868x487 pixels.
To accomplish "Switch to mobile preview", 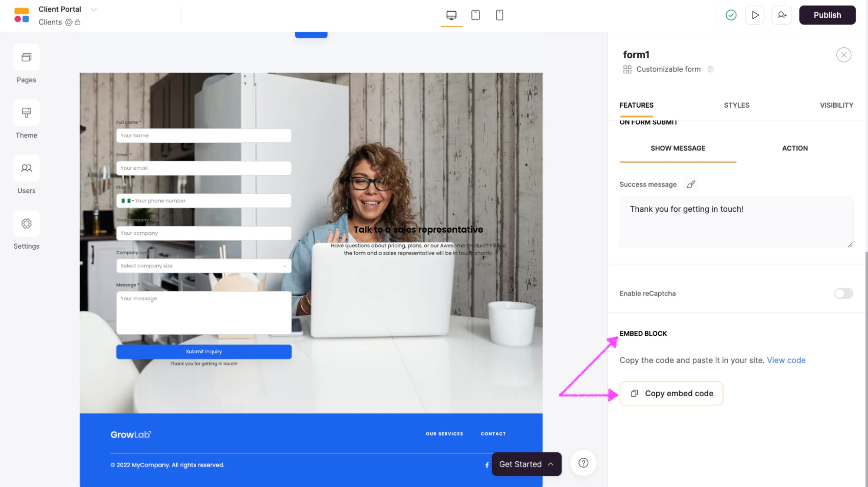I will tap(499, 15).
